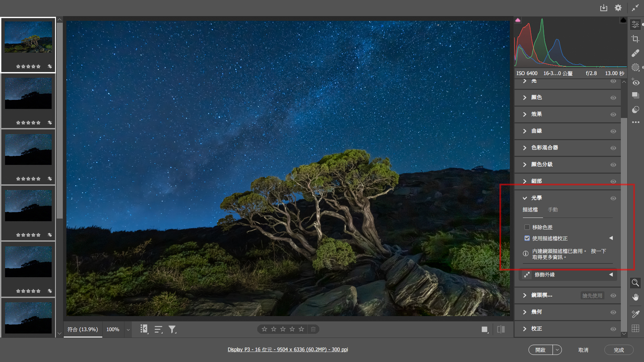Select the Healing brush tool
The width and height of the screenshot is (644, 362).
(635, 53)
